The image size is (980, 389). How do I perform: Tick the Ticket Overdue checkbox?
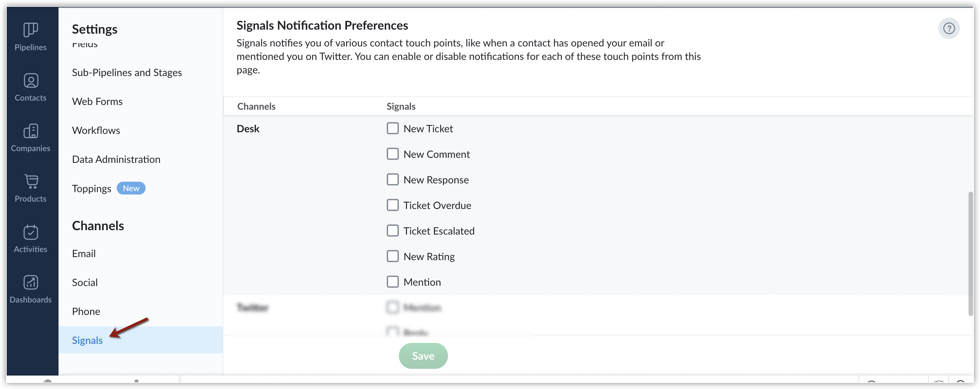(x=392, y=205)
